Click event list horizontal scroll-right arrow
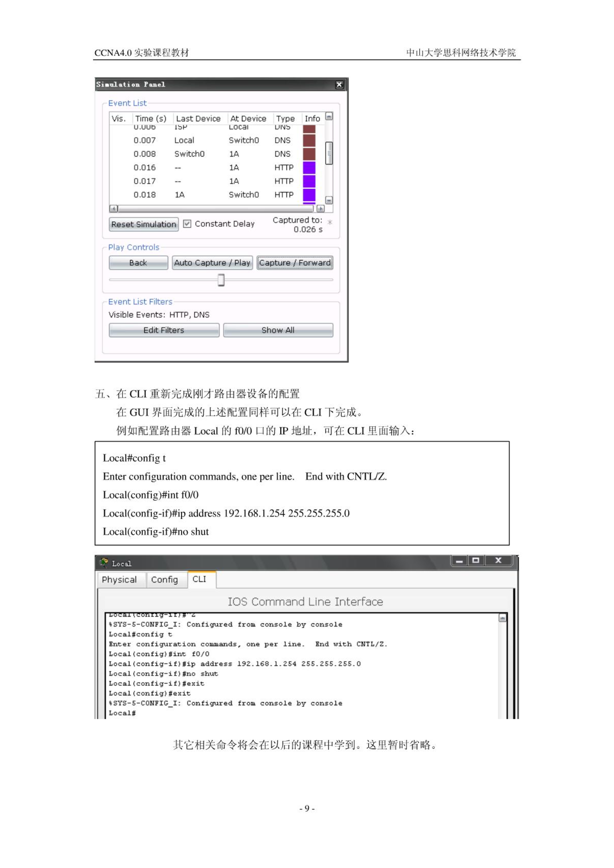614x868 pixels. point(320,209)
